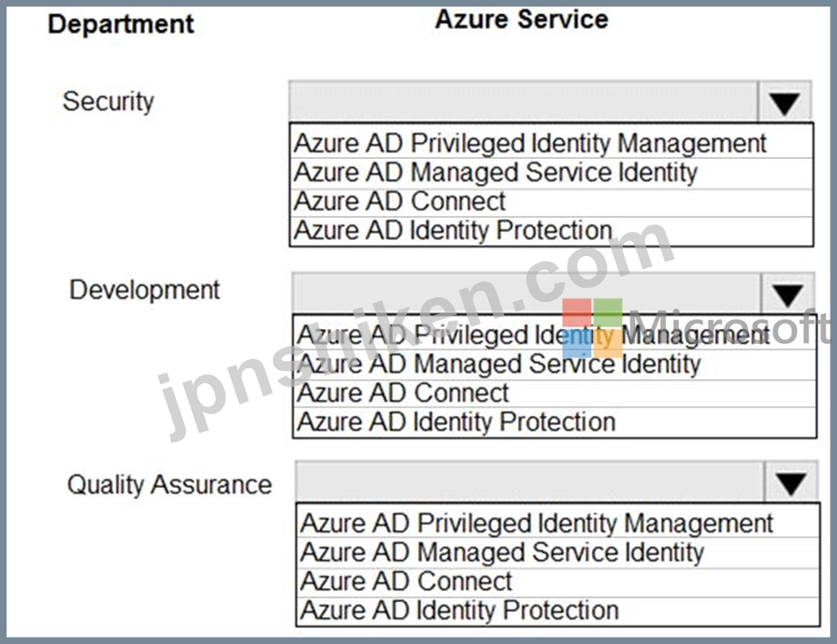Screen dimensions: 837x644
Task: Click the Development dropdown's empty selection field
Action: 527,293
